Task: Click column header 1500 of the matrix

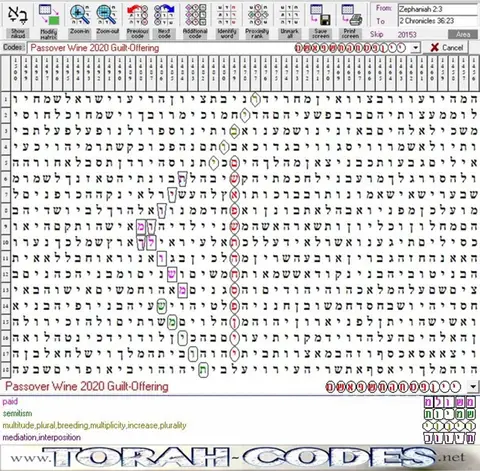Action: coord(16,73)
